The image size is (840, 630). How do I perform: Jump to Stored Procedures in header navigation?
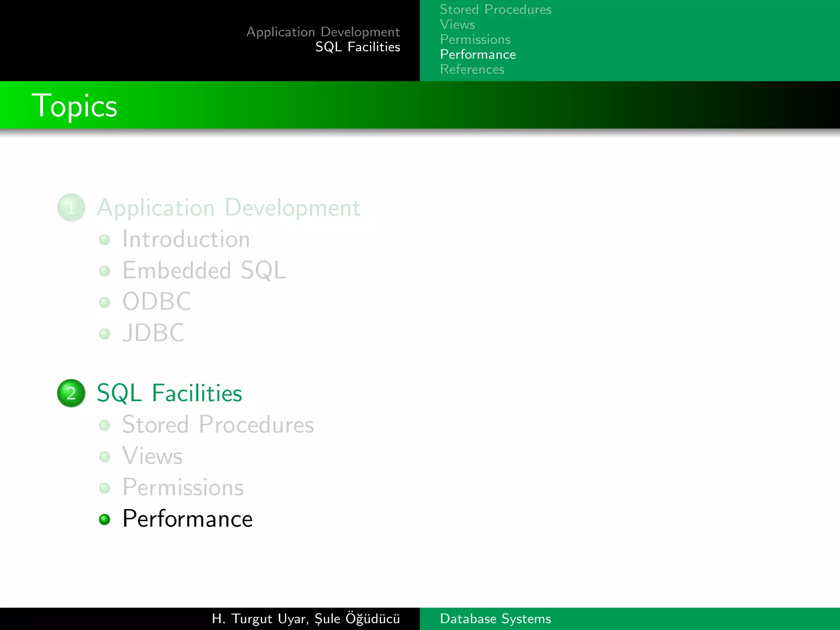pos(495,9)
